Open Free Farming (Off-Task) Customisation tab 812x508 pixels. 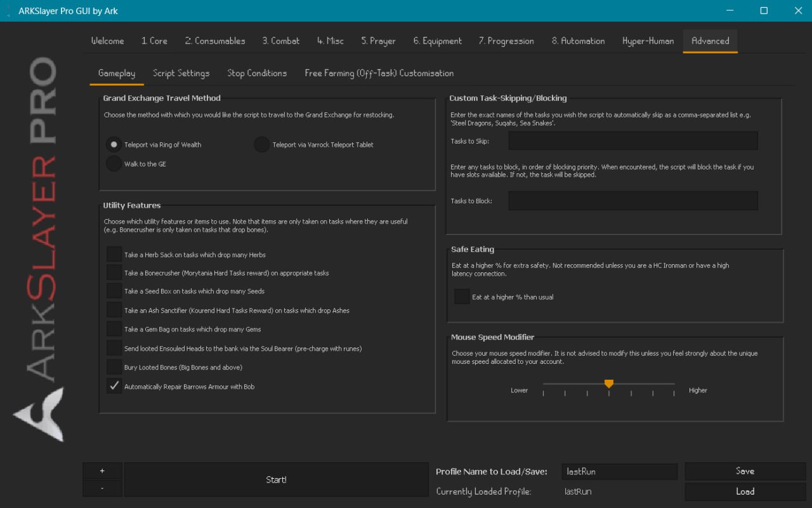(x=379, y=73)
